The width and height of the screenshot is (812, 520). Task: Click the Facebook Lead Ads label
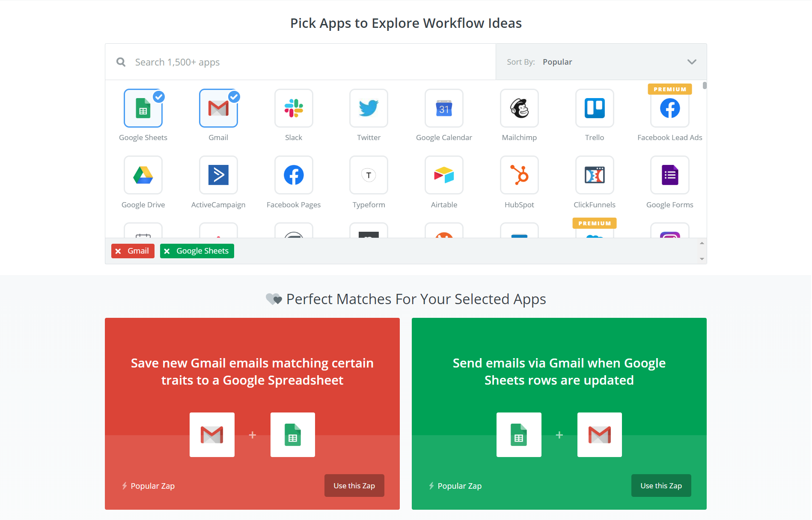point(670,137)
